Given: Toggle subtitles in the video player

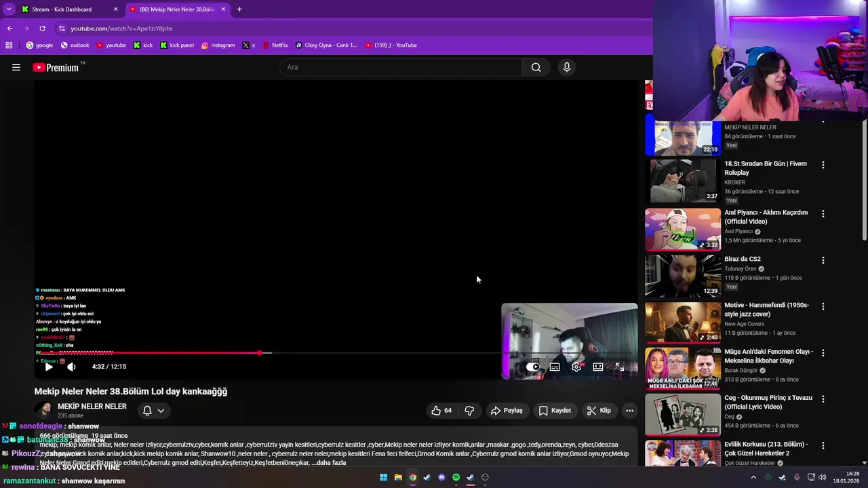Looking at the screenshot, I should pyautogui.click(x=555, y=367).
